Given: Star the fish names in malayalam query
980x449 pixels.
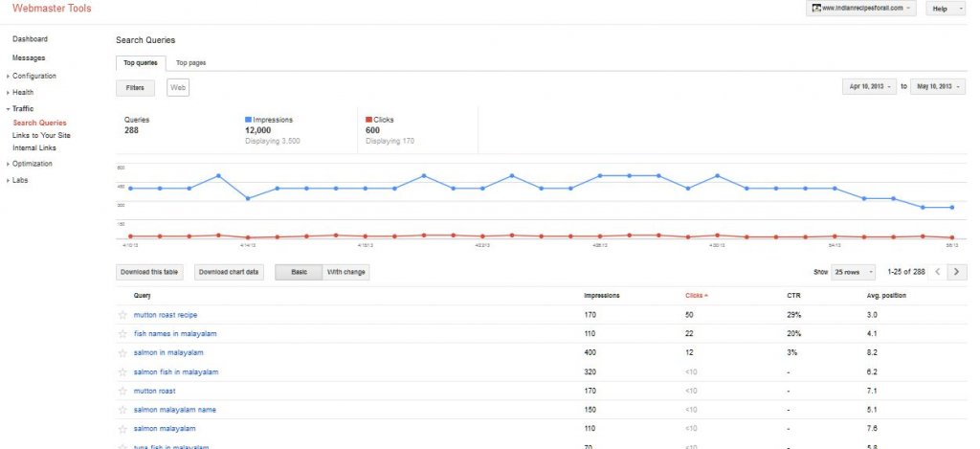Looking at the screenshot, I should [x=122, y=334].
